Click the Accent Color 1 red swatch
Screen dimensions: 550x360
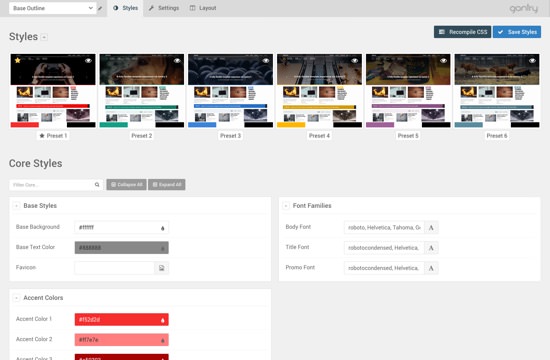pos(121,320)
